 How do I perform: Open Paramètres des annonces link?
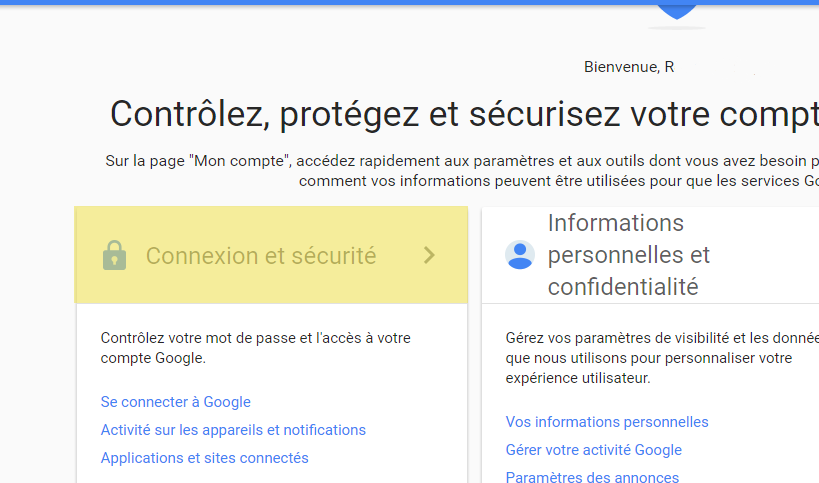click(x=592, y=478)
